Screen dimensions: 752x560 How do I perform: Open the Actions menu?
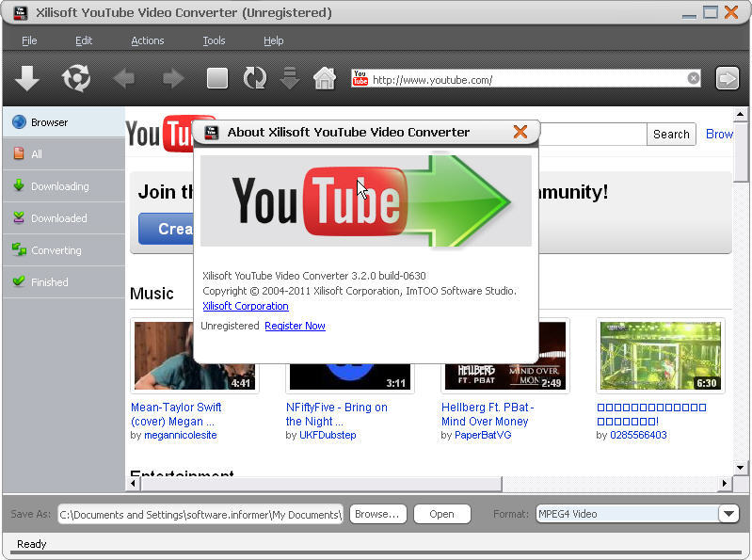148,40
